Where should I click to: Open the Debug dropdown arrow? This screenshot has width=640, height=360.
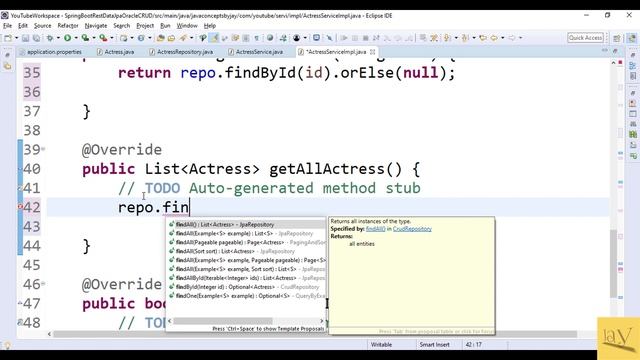coord(58,38)
